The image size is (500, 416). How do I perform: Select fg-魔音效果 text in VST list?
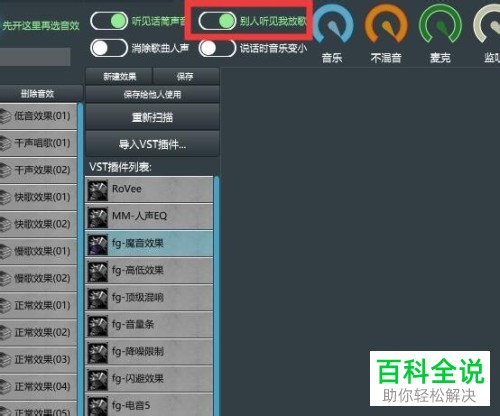138,243
